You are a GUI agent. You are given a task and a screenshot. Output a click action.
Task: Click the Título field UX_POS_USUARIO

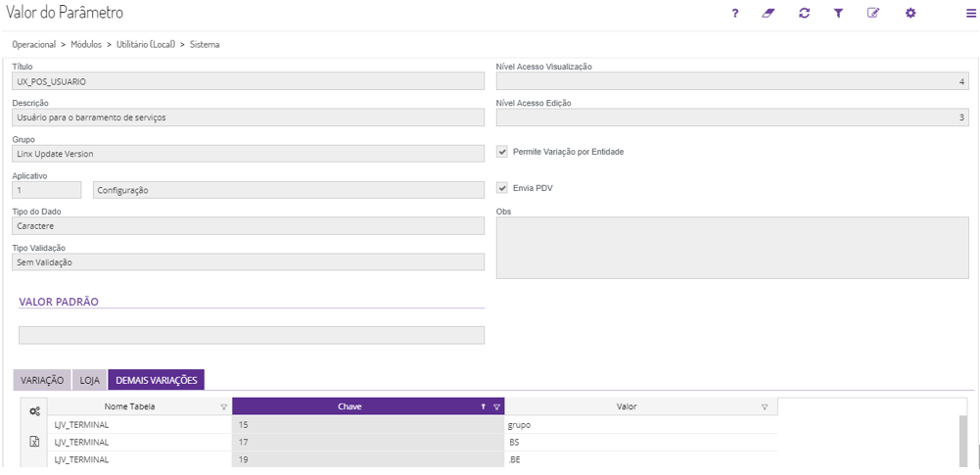coord(248,81)
